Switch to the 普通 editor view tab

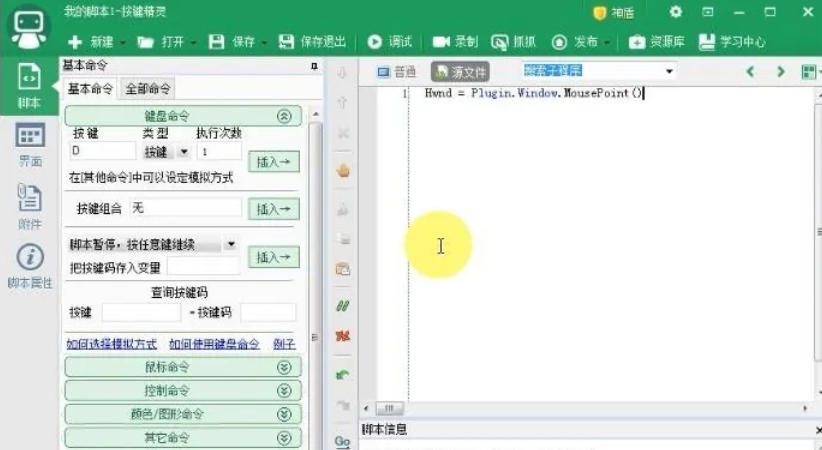pyautogui.click(x=396, y=72)
